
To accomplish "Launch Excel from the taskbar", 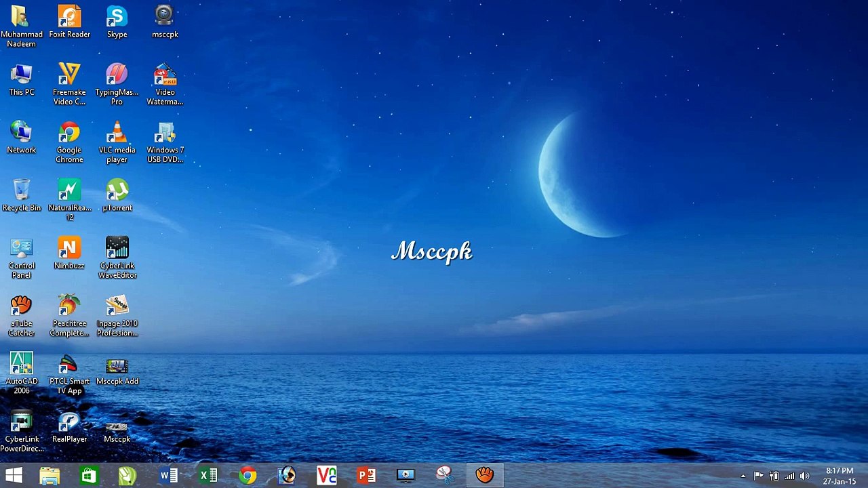I will [208, 475].
